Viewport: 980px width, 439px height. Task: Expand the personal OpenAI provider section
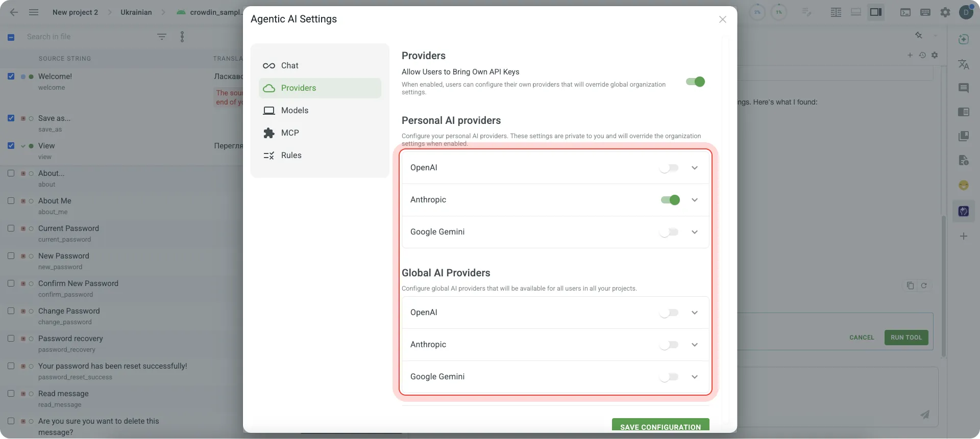click(x=695, y=168)
